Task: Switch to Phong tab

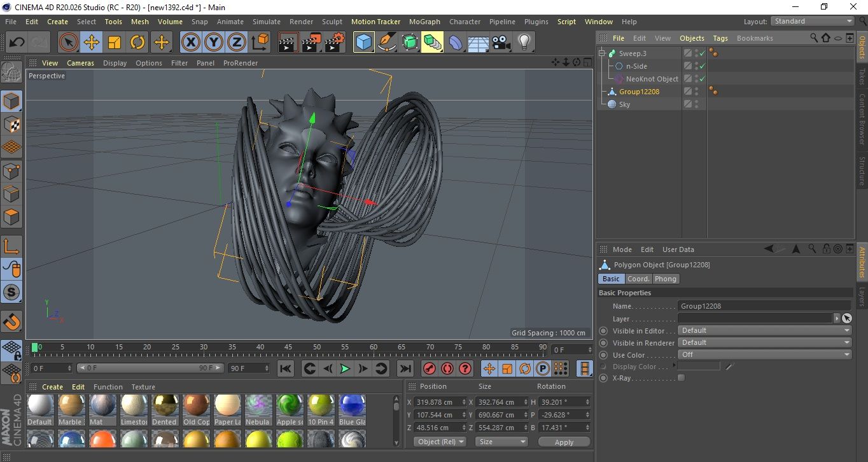Action: tap(666, 279)
